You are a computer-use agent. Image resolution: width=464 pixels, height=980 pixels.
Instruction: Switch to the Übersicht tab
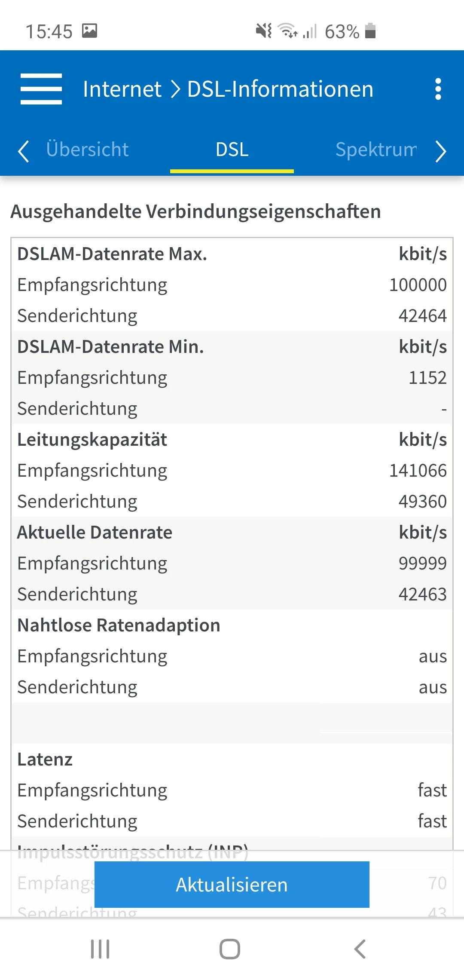(x=87, y=150)
